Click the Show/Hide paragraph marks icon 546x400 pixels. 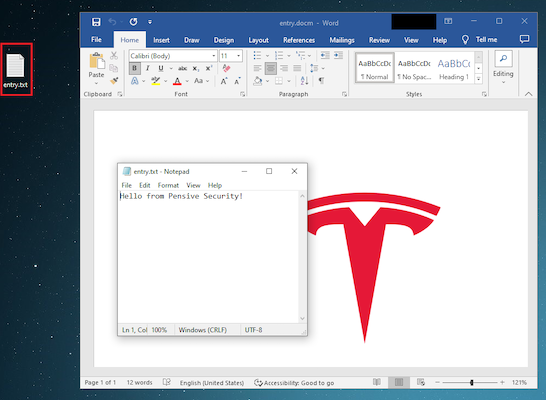(x=321, y=81)
